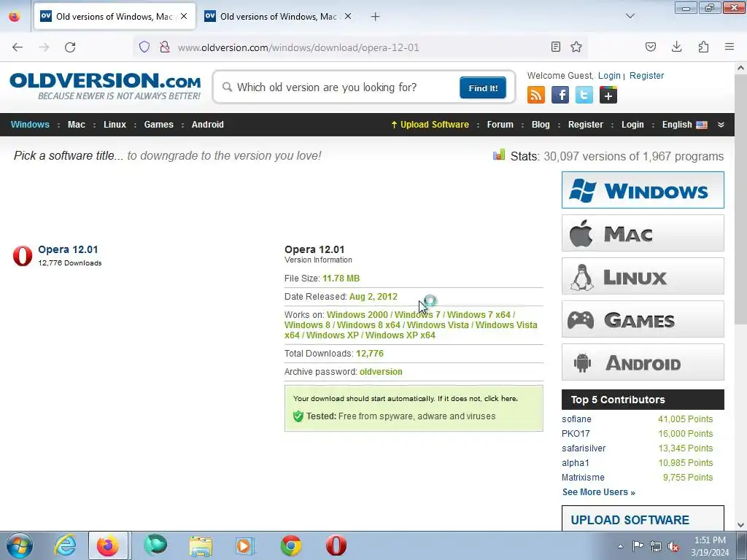
Task: Click the Windows Start orb
Action: click(20, 545)
